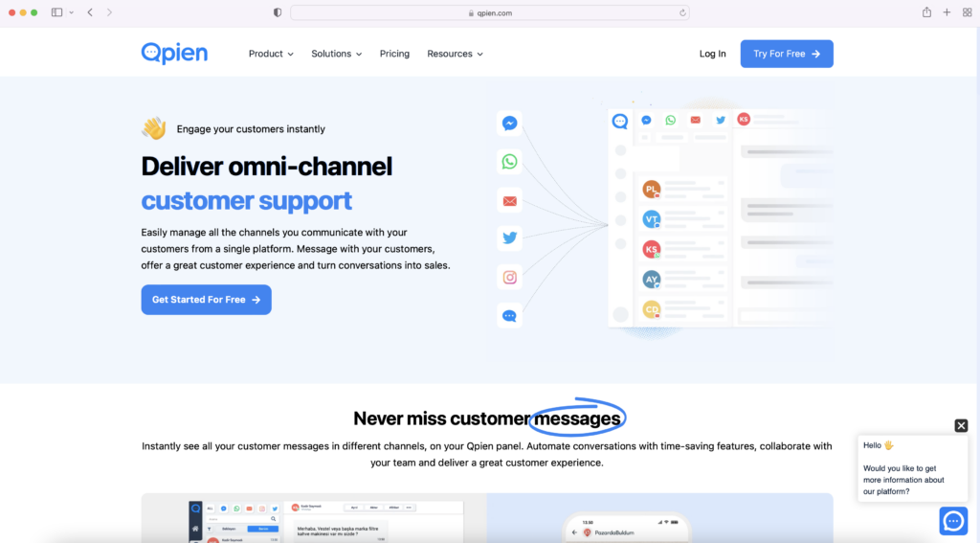Screen dimensions: 980x543
Task: Click the live chat bubble channel icon
Action: (509, 316)
